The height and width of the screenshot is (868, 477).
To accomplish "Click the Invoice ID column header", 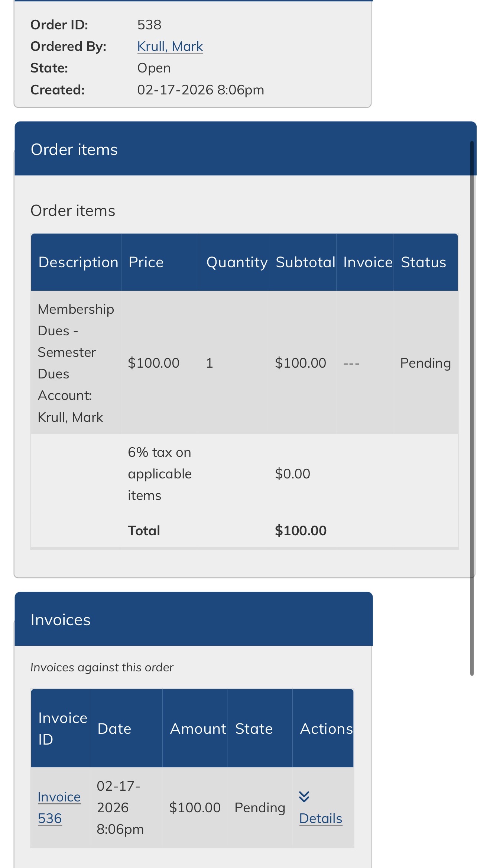I will 62,728.
